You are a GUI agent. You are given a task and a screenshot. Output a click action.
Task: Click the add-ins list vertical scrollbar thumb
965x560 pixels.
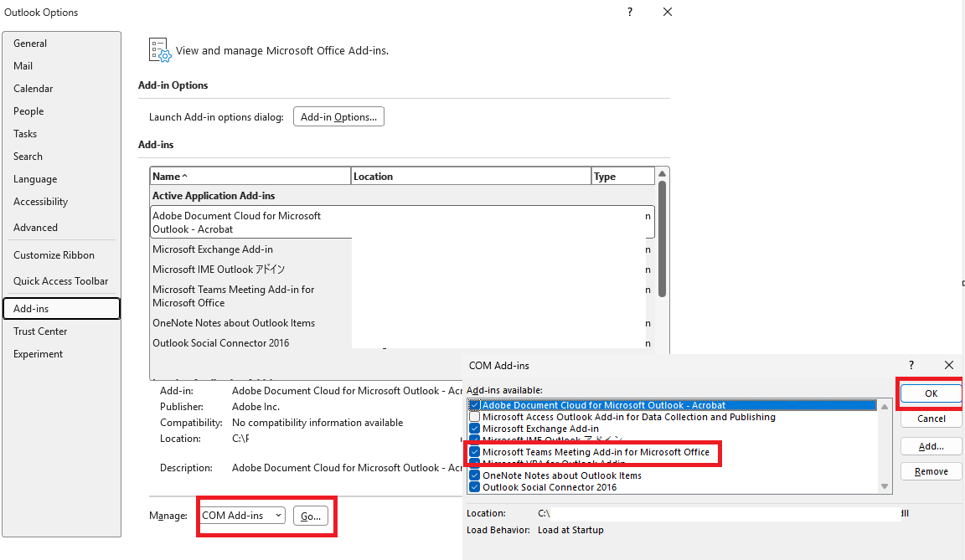663,239
